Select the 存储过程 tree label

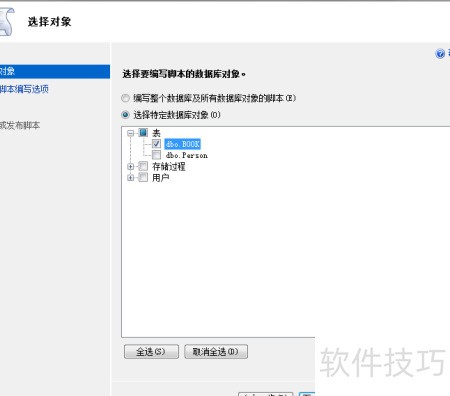[x=169, y=166]
